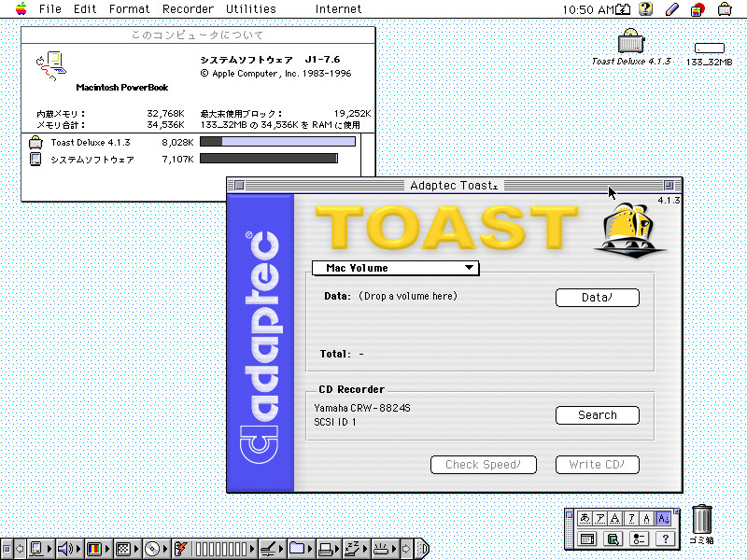Open AppleTalk computer module in Control Strip
The height and width of the screenshot is (560, 747).
tap(40, 549)
